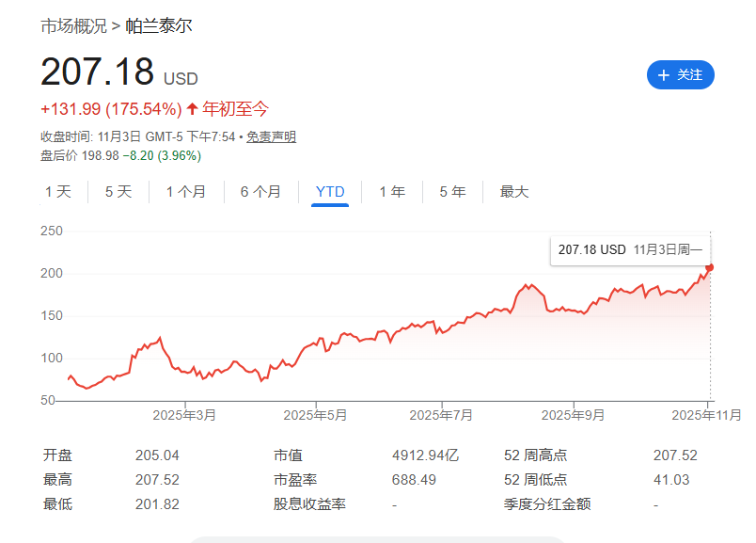
Task: Show the 6 个月 chart range
Action: coord(260,192)
